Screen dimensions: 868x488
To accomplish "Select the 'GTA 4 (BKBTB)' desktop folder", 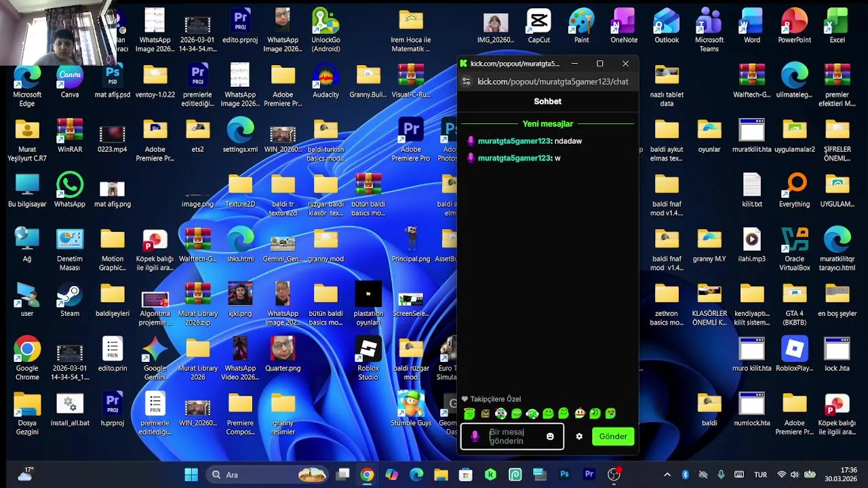I will pyautogui.click(x=795, y=304).
